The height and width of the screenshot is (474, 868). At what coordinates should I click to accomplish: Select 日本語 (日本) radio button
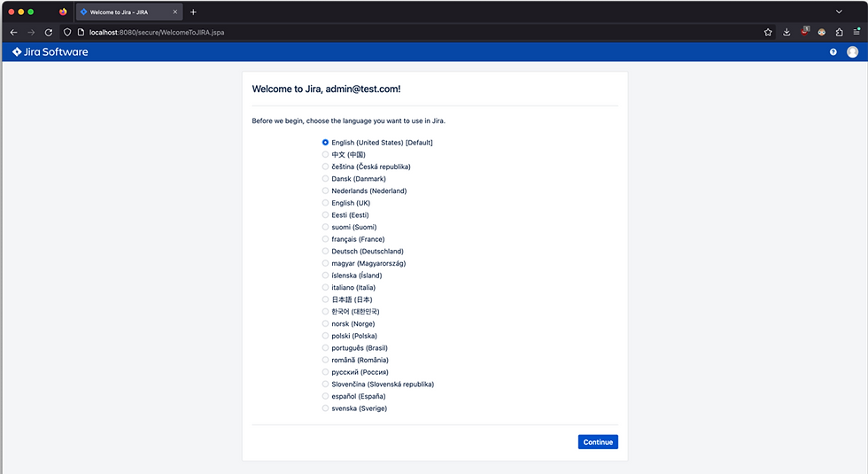point(326,299)
